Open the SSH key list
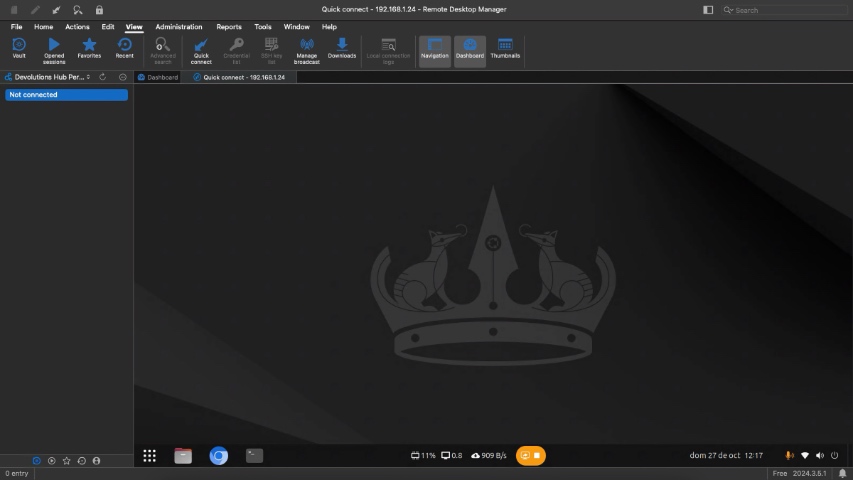Viewport: 853px width, 480px height. pos(271,51)
